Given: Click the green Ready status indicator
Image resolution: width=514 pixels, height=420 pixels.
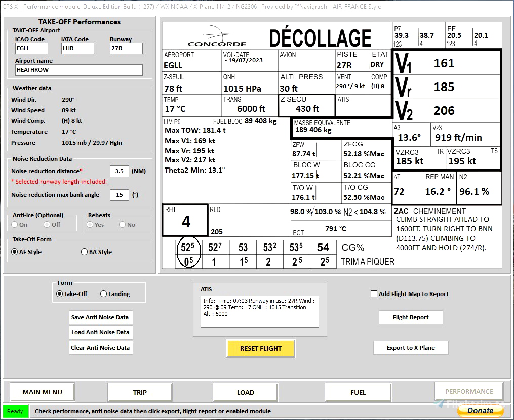Looking at the screenshot, I should 15,411.
